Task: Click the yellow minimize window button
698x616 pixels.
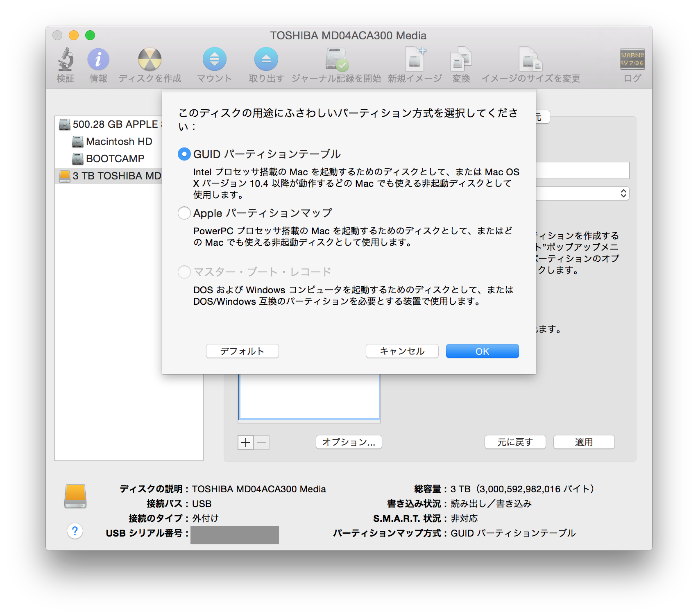Action: tap(74, 35)
